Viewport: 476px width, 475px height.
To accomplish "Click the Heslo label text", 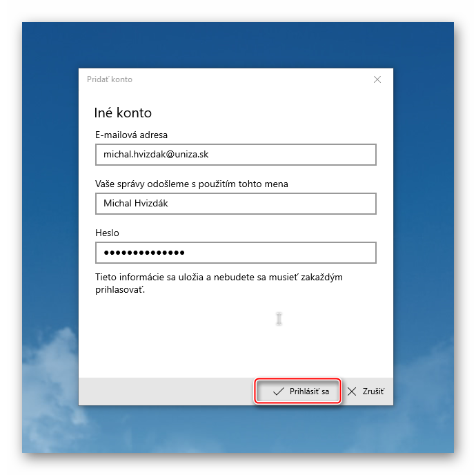I will (x=107, y=233).
